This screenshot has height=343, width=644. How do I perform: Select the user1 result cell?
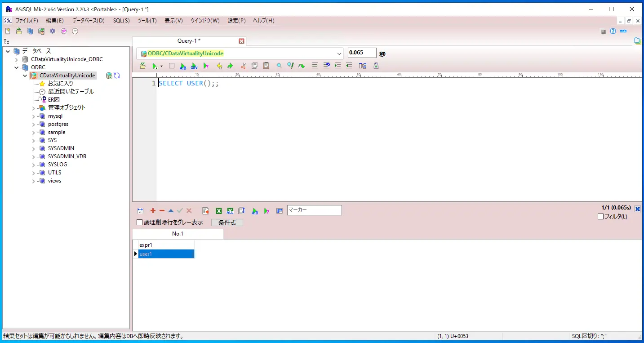166,254
